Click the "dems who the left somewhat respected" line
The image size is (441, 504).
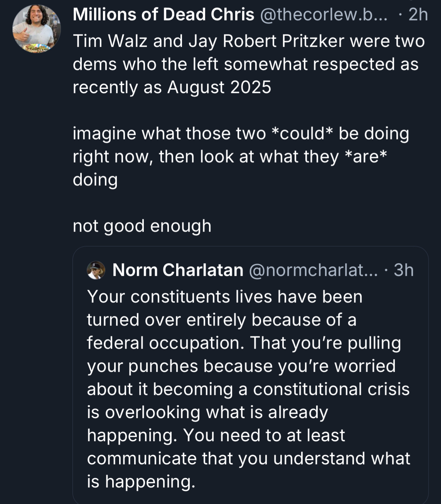(246, 64)
